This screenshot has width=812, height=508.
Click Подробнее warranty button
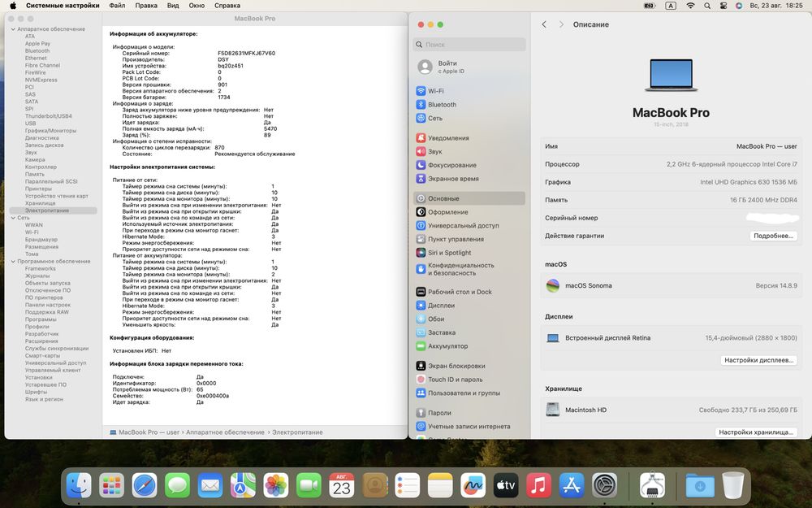(x=773, y=236)
